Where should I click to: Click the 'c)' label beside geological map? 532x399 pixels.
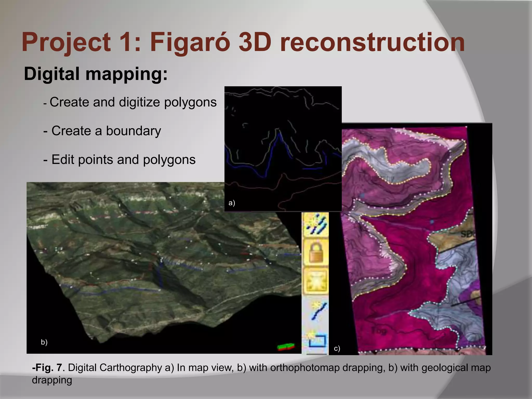click(x=337, y=348)
